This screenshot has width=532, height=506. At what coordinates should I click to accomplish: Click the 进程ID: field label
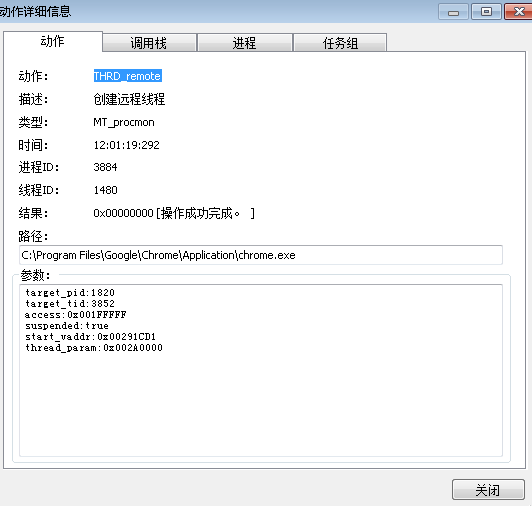click(39, 167)
